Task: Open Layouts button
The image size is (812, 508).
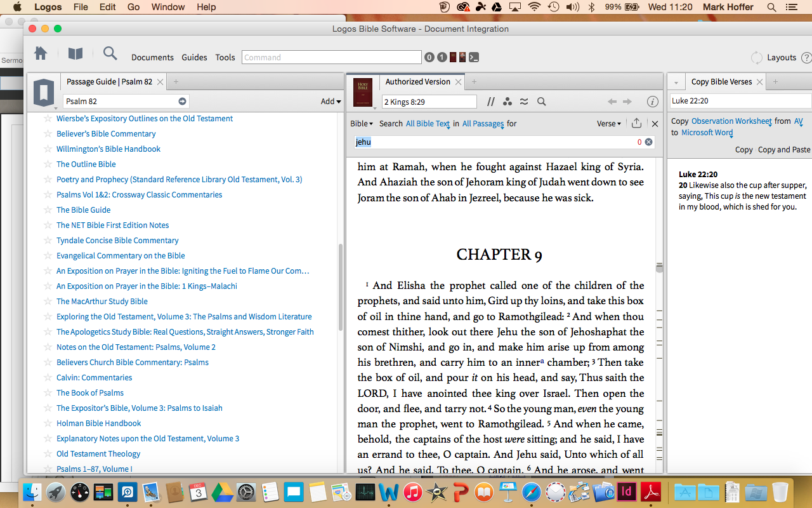Action: [x=782, y=57]
